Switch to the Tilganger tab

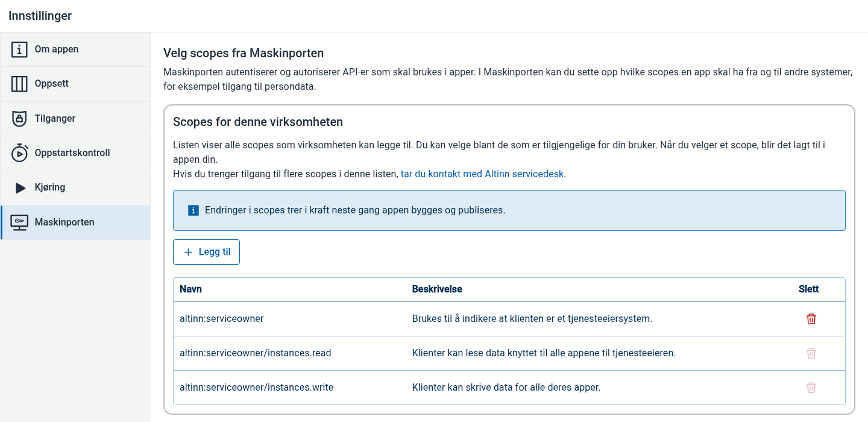coord(75,119)
